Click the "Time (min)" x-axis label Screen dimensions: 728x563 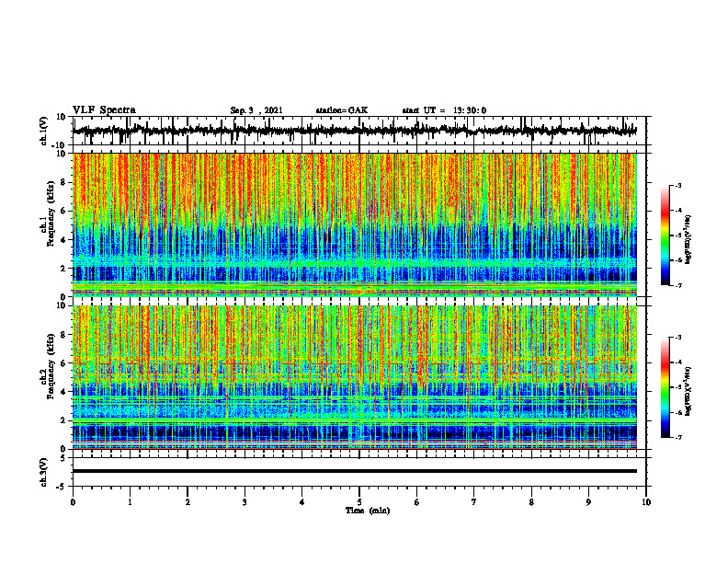(x=368, y=511)
